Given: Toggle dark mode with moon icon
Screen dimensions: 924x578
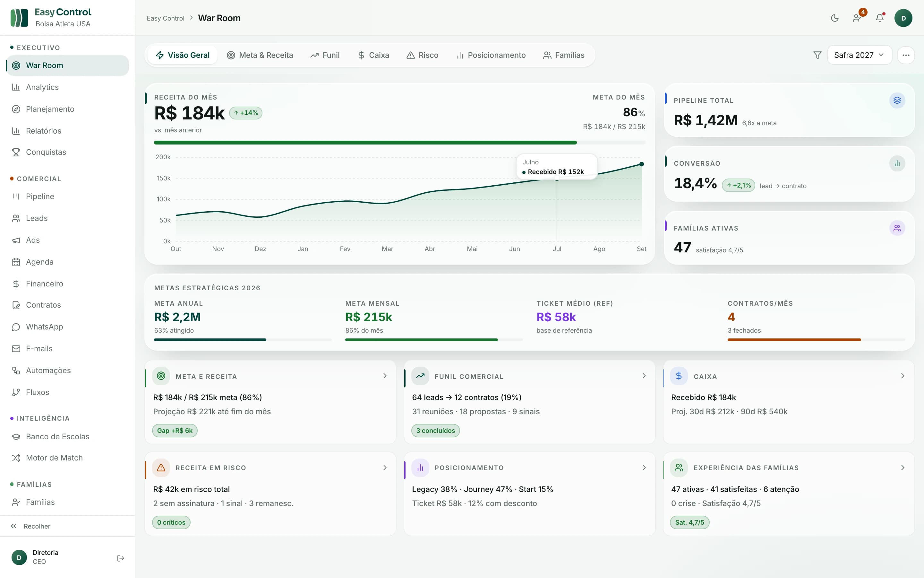Looking at the screenshot, I should coord(835,18).
